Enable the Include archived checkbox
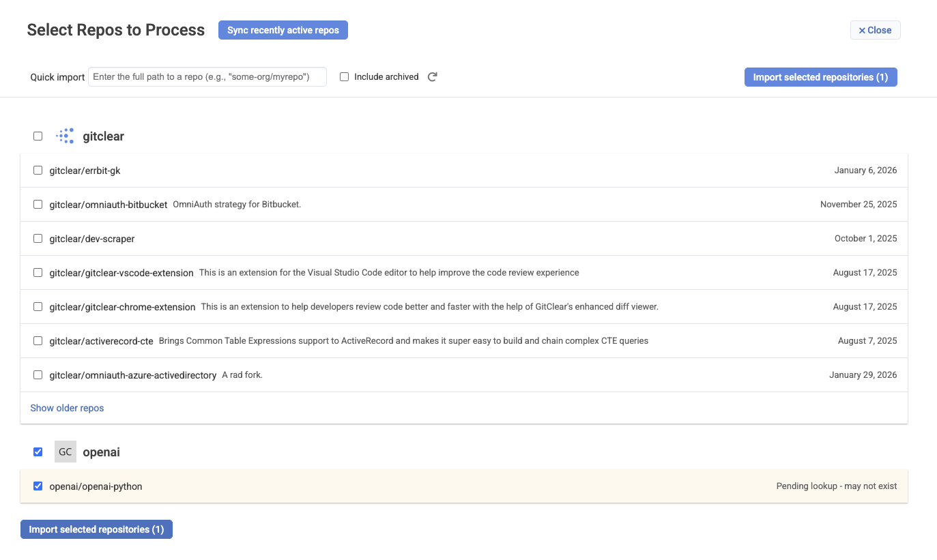937x560 pixels. (345, 77)
